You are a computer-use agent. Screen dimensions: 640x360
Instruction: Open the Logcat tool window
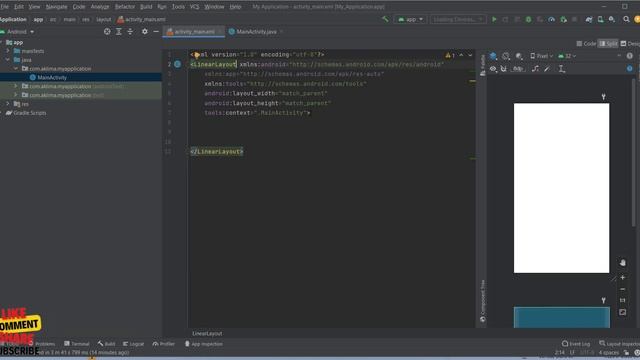coord(133,344)
